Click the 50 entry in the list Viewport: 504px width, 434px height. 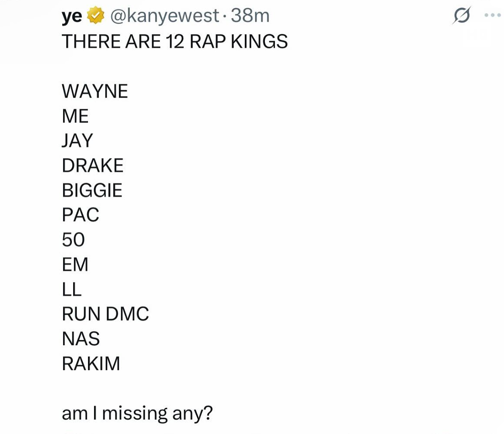point(73,240)
